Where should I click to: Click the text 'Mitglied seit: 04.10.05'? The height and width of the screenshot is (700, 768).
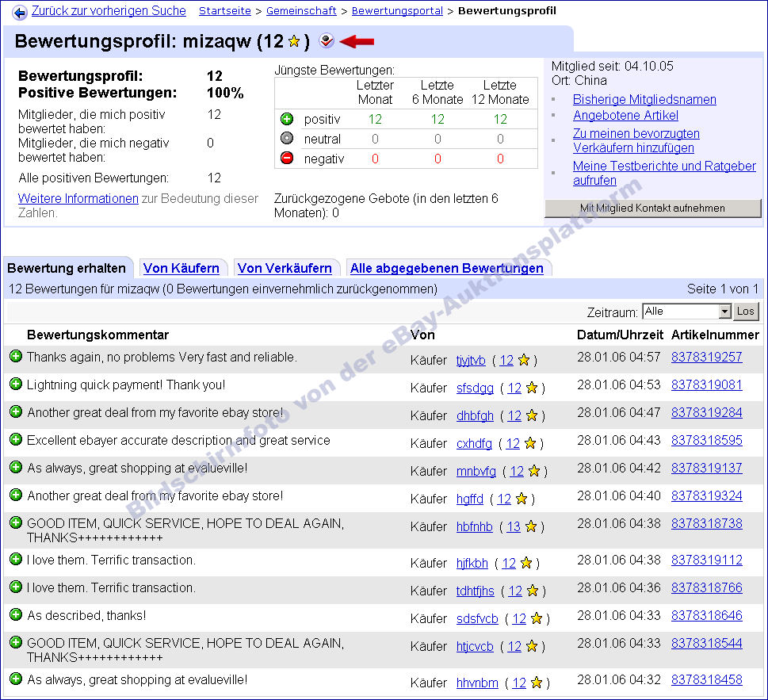612,66
